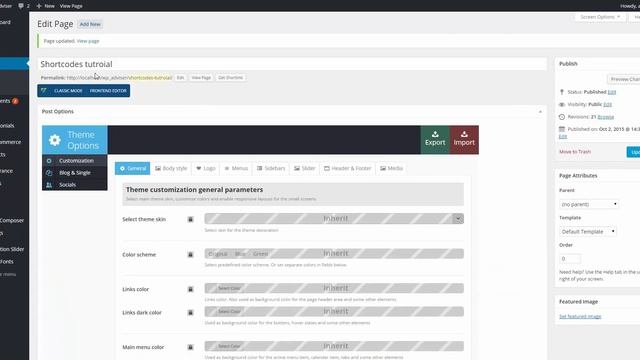Click Edit link next to Status
The image size is (640, 360).
(x=611, y=92)
